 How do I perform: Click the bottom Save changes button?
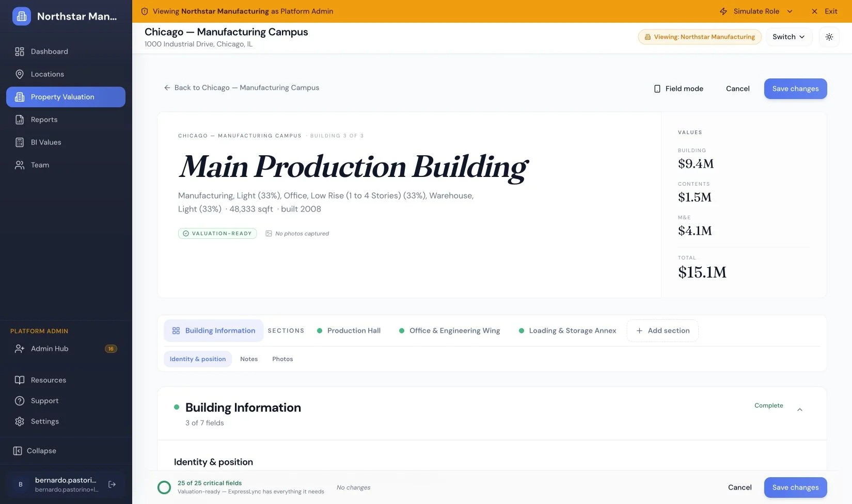click(795, 487)
